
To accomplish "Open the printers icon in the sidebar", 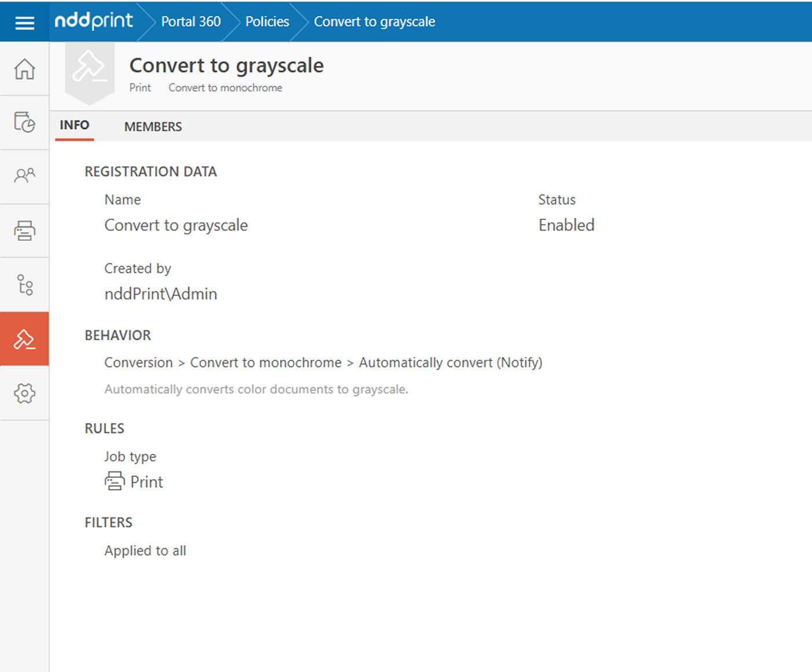I will [x=24, y=230].
